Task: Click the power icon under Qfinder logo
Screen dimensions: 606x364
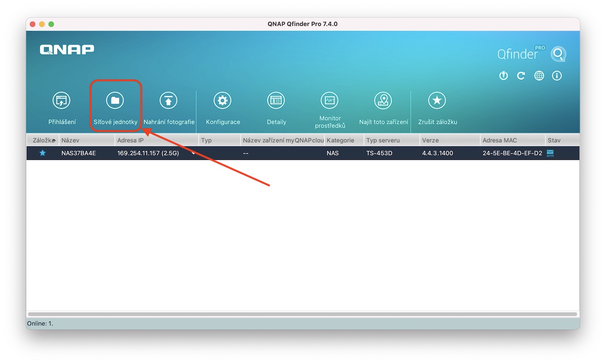Action: [x=503, y=76]
